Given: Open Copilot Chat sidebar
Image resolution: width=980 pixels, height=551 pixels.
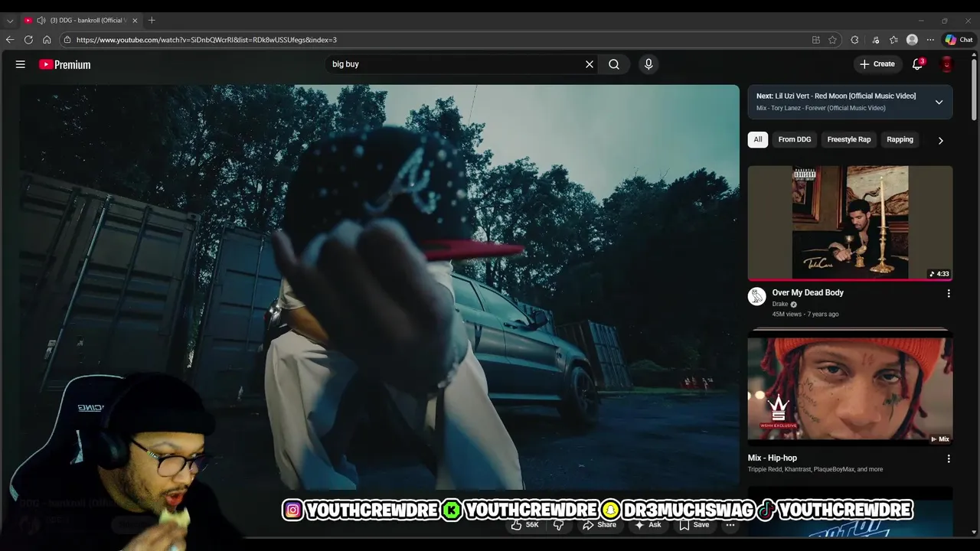Looking at the screenshot, I should [959, 40].
